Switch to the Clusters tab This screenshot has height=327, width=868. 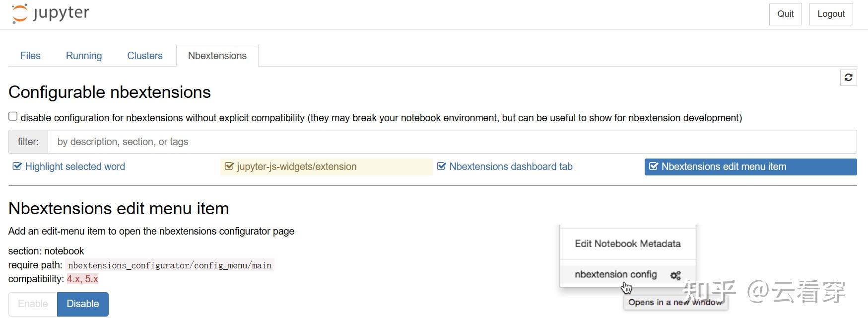coord(144,55)
